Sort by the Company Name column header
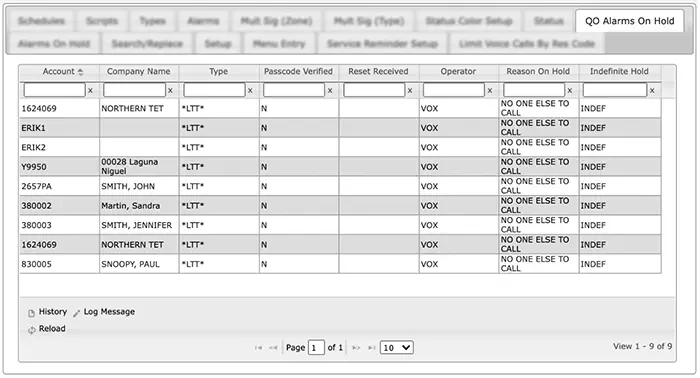 tap(138, 71)
